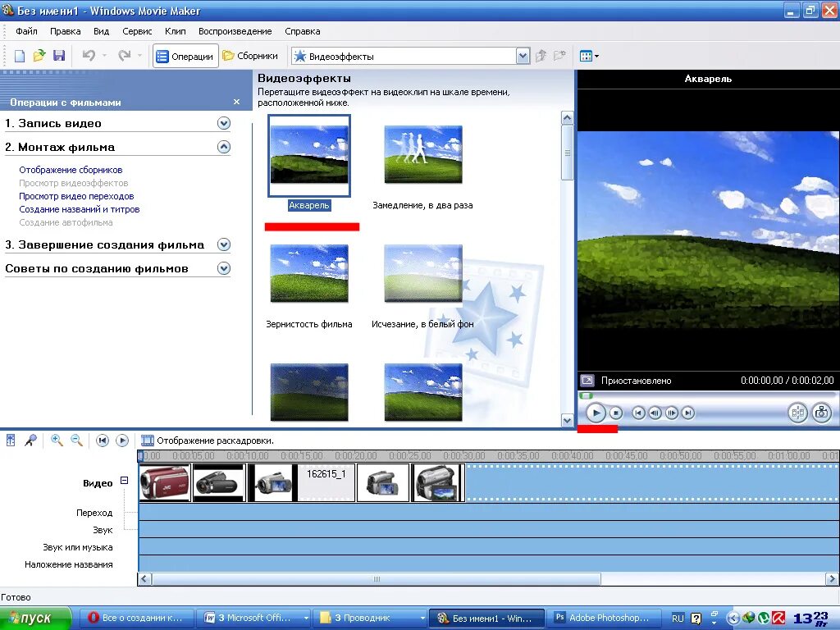Click Создание названий и титров link
This screenshot has height=630, width=840.
pos(80,209)
